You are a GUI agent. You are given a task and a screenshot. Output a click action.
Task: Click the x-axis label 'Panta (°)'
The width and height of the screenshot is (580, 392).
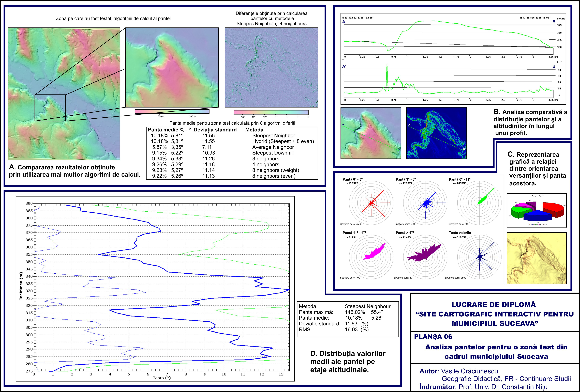[162, 378]
